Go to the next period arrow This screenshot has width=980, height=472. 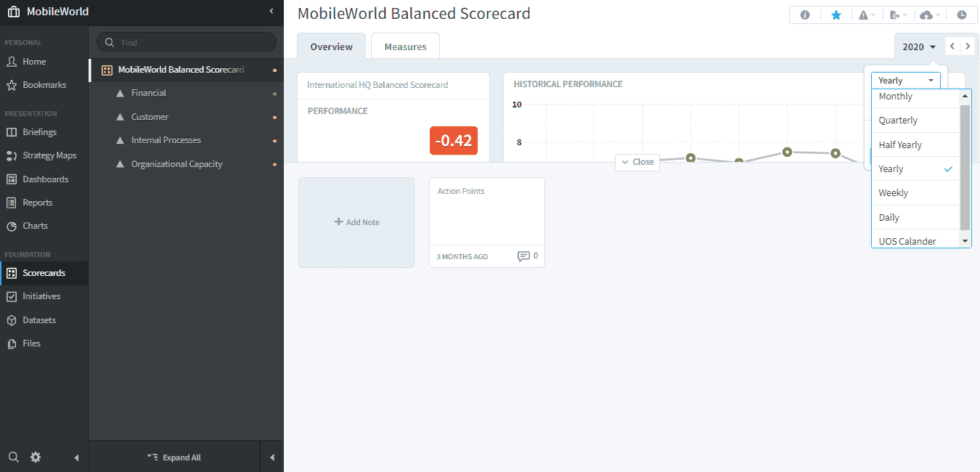click(x=968, y=46)
